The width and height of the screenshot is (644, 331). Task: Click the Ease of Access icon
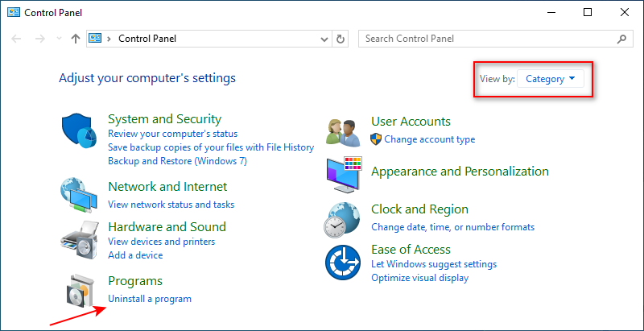click(x=343, y=263)
